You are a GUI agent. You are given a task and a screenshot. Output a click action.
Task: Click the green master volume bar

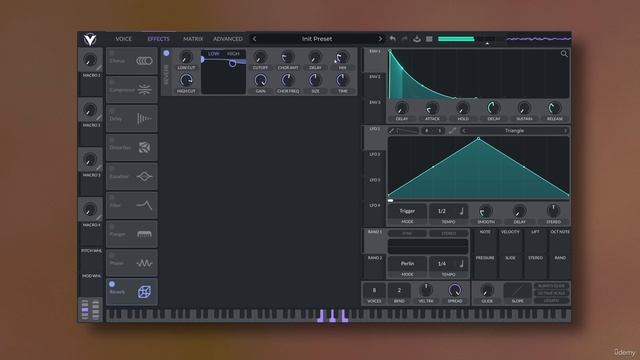tap(456, 39)
